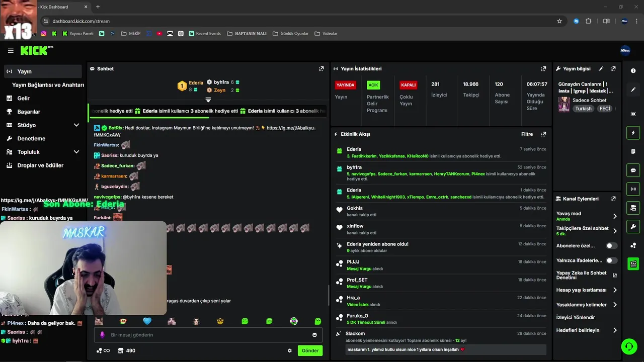Insert the blue heart emote
This screenshot has width=644, height=362.
[x=147, y=321]
